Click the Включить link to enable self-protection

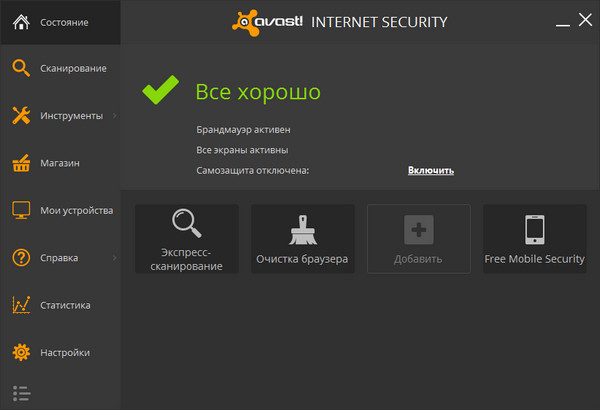coord(430,170)
